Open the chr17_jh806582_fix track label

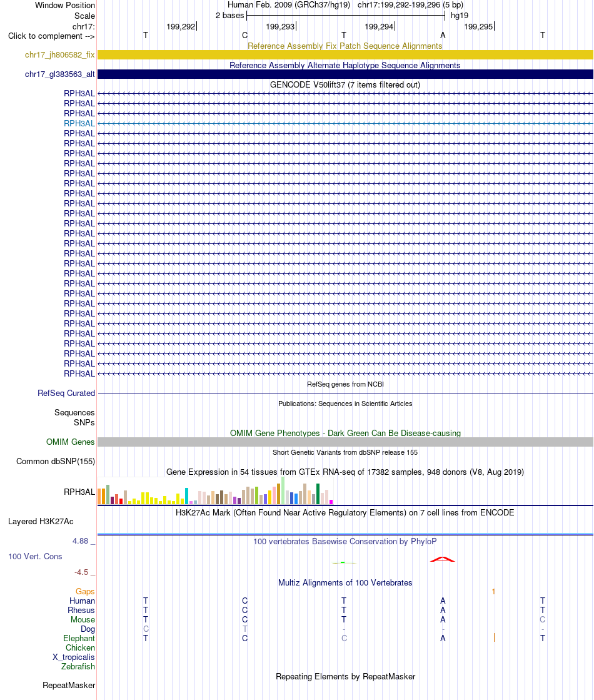click(60, 55)
